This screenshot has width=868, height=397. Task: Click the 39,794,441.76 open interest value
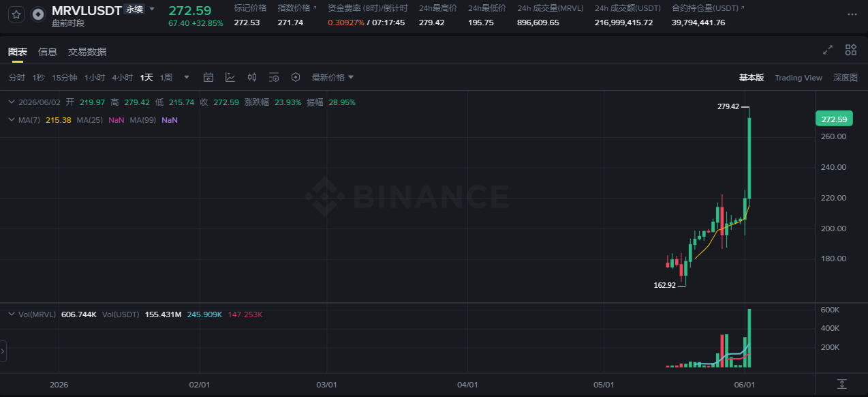[698, 23]
